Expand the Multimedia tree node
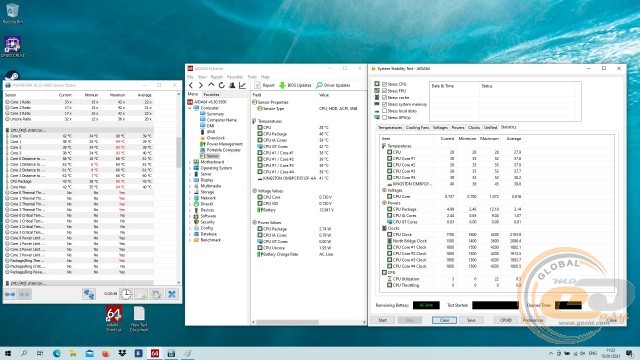The image size is (640, 360). tap(190, 186)
